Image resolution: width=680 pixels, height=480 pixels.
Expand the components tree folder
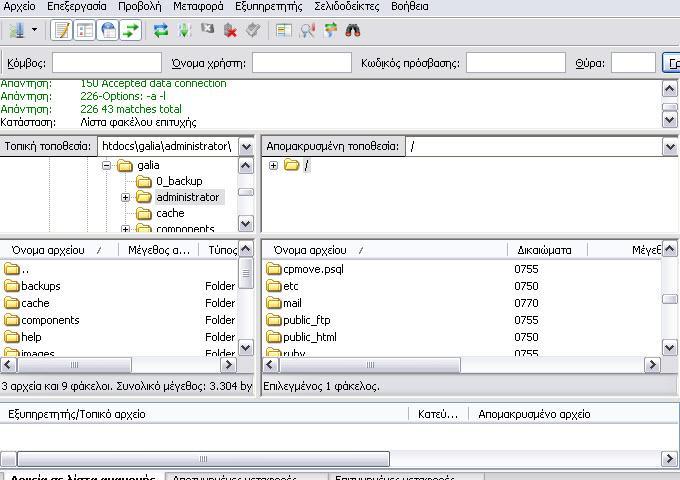pyautogui.click(x=125, y=229)
